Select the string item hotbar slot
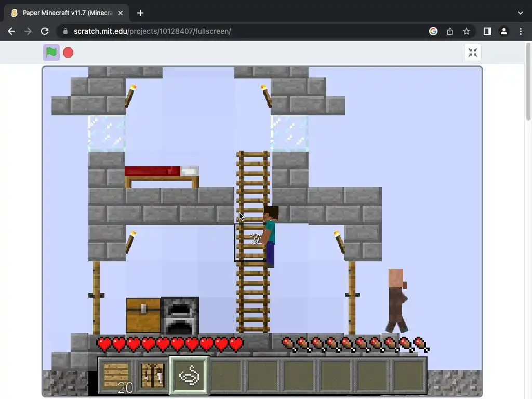The height and width of the screenshot is (399, 532). point(189,376)
